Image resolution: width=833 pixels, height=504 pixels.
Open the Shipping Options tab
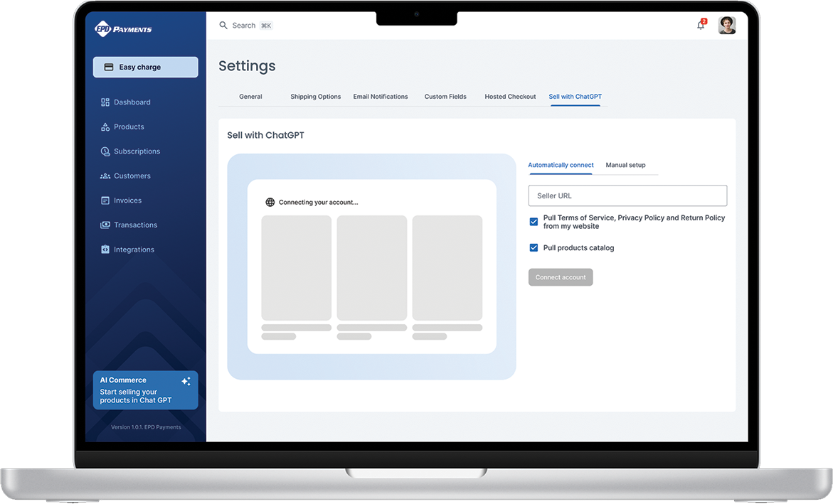[x=315, y=97]
